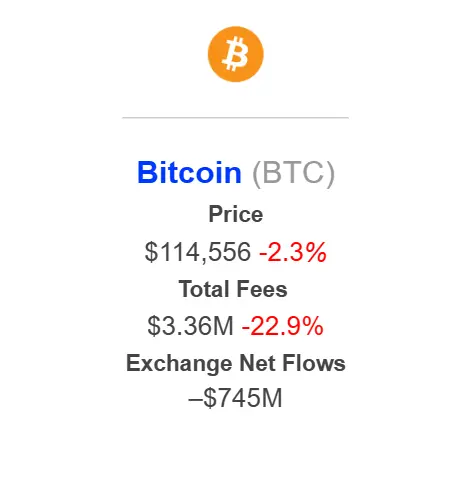Open the blue Bitcoin link
Image resolution: width=460 pixels, height=477 pixels.
coord(189,172)
